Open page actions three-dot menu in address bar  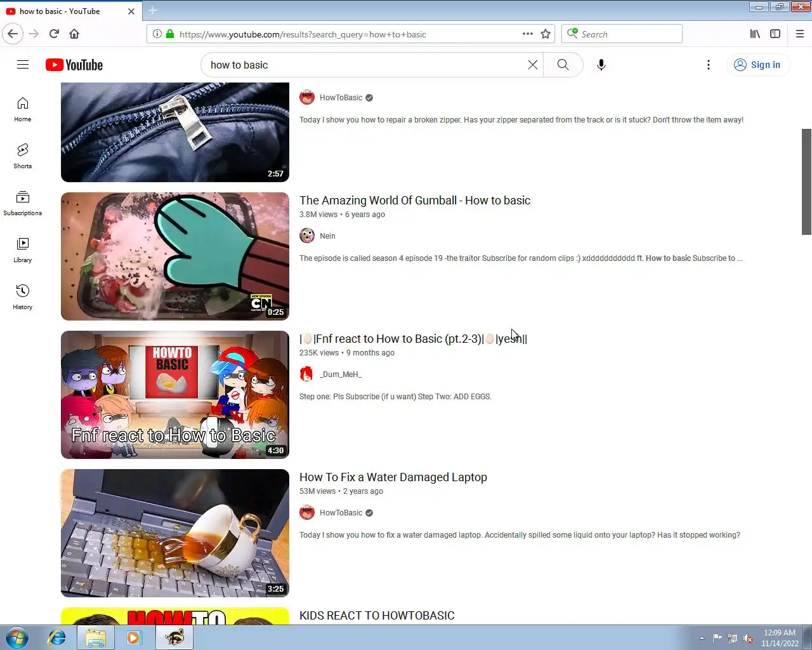coord(528,34)
